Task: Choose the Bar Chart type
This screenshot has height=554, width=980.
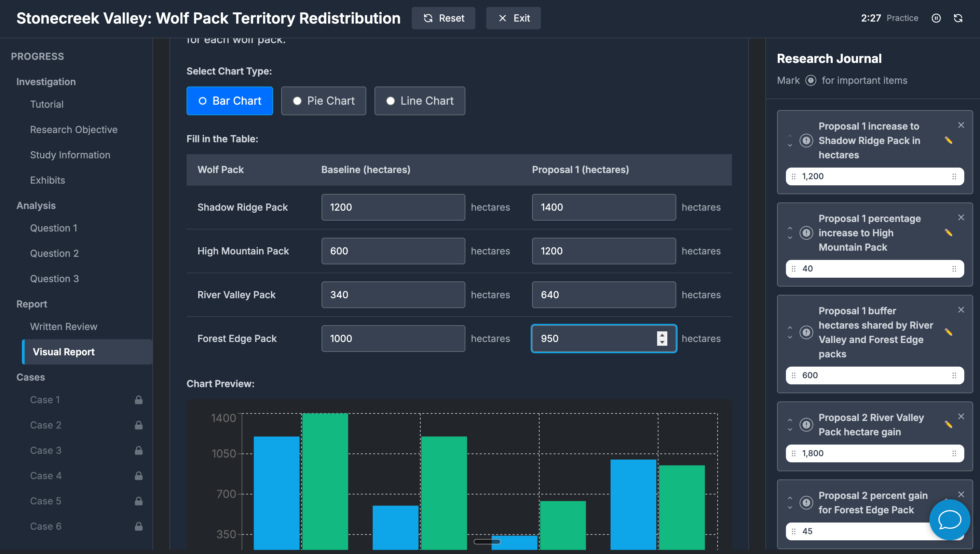Action: 229,101
